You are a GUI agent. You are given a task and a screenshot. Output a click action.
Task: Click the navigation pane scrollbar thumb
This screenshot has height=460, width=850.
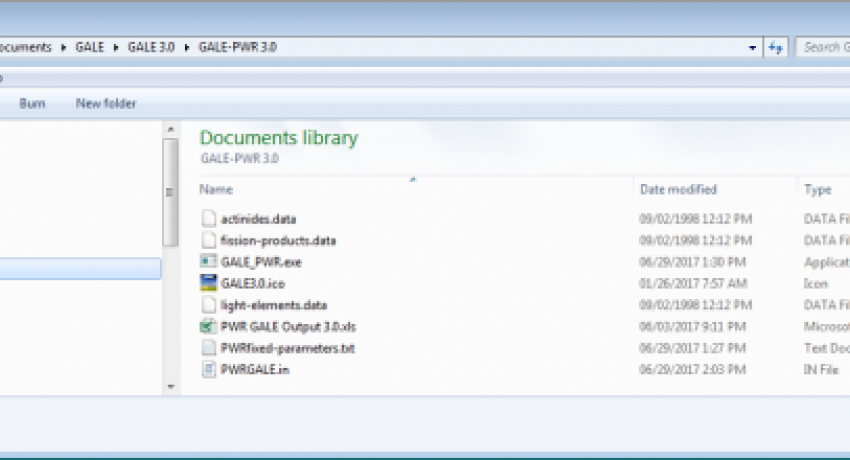pyautogui.click(x=171, y=192)
